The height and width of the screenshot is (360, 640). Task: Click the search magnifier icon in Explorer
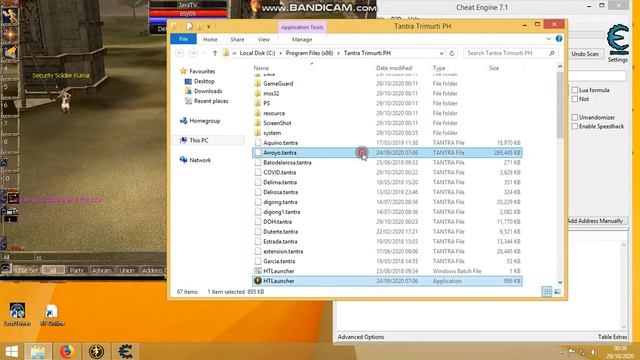pos(552,53)
